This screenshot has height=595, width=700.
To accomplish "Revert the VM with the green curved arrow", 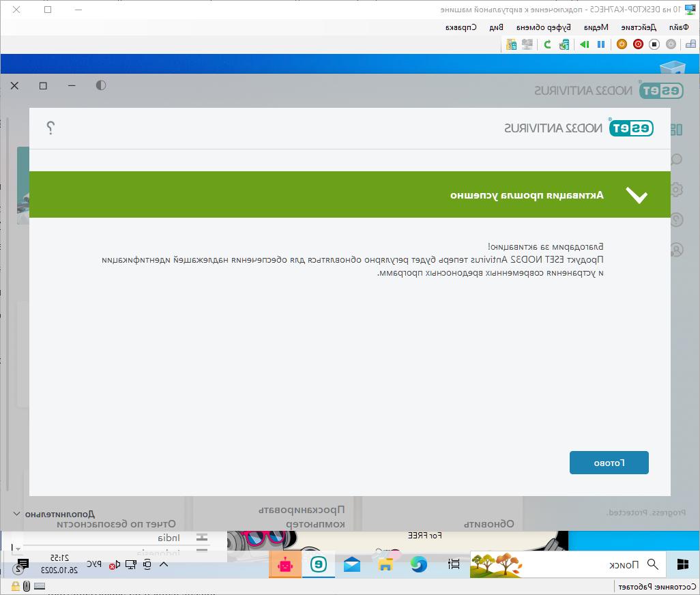I will [x=548, y=44].
